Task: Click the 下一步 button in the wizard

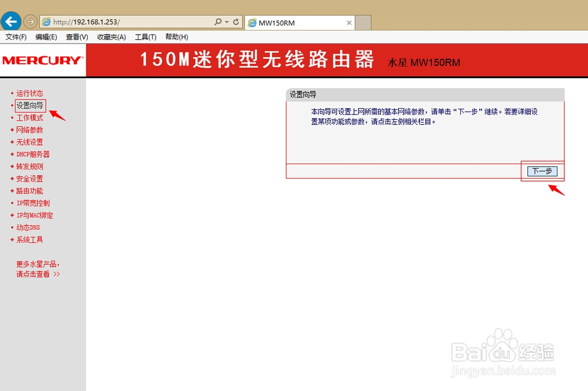Action: click(x=542, y=171)
